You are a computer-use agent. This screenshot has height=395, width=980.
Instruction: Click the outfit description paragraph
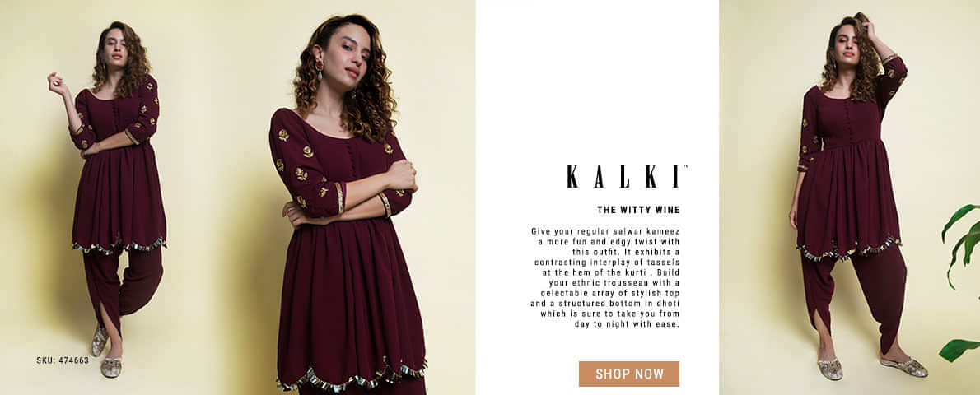pos(605,277)
